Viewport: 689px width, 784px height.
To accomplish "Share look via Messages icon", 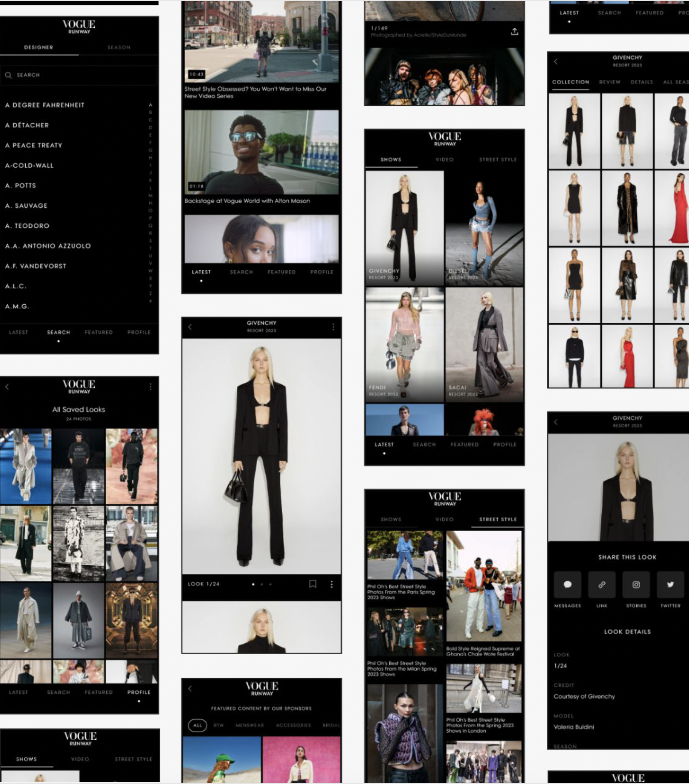I will pos(567,585).
